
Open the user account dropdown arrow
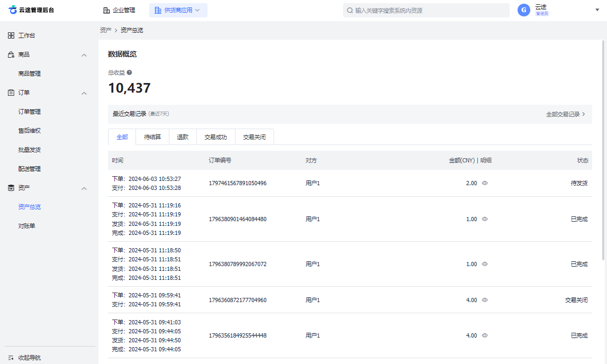pos(597,10)
